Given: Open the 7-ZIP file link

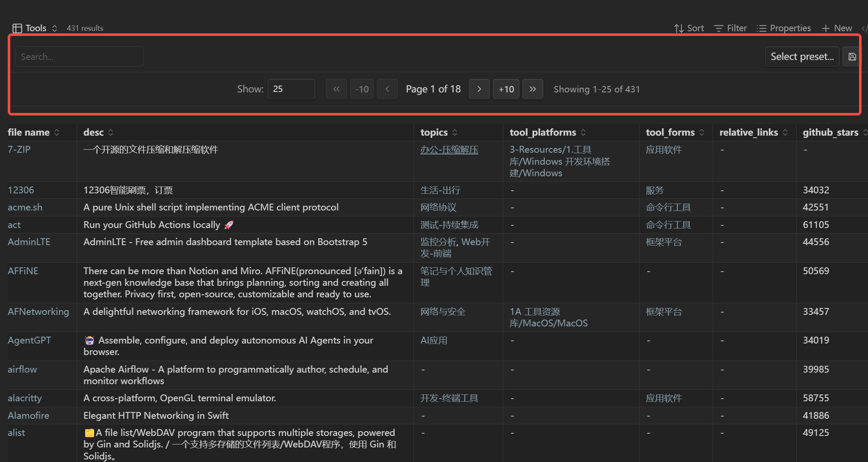Looking at the screenshot, I should point(19,150).
